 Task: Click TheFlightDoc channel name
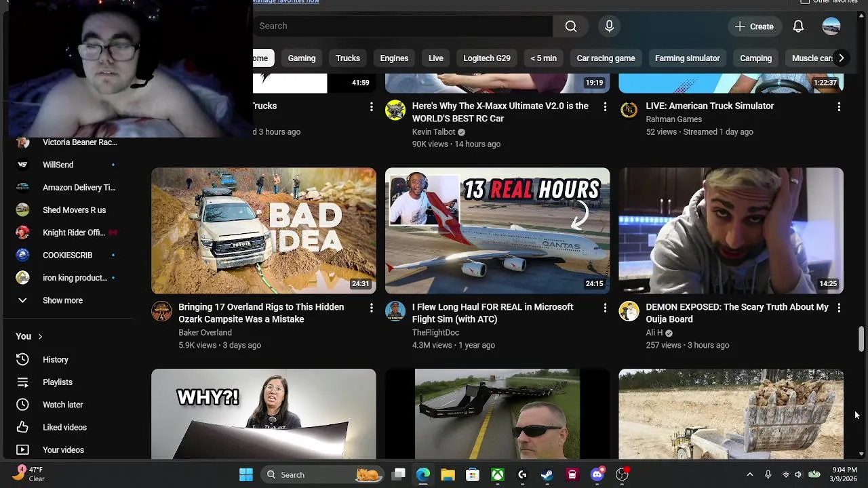pyautogui.click(x=435, y=333)
